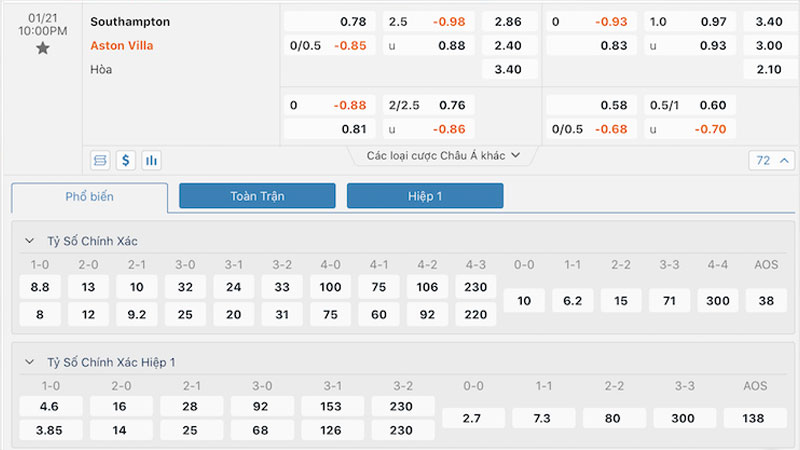800x450 pixels.
Task: Click the Southampton team name
Action: click(130, 21)
